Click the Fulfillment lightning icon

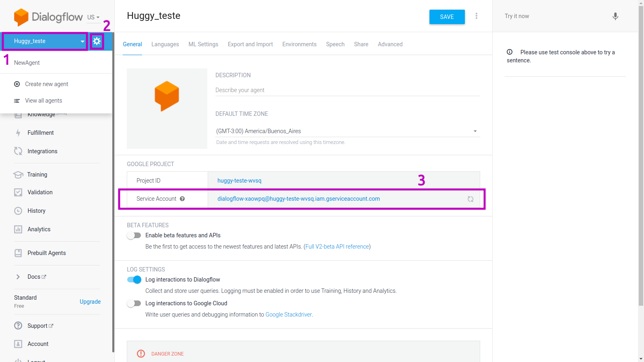[x=18, y=133]
